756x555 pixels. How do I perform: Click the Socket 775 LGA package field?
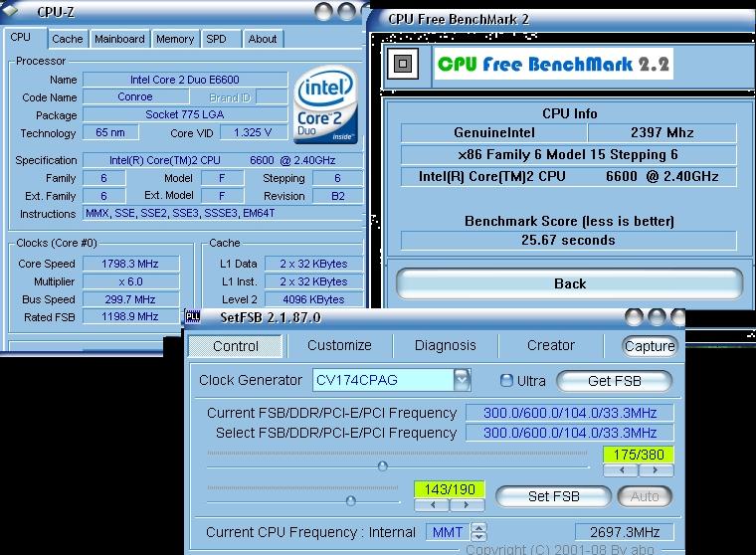[x=185, y=114]
